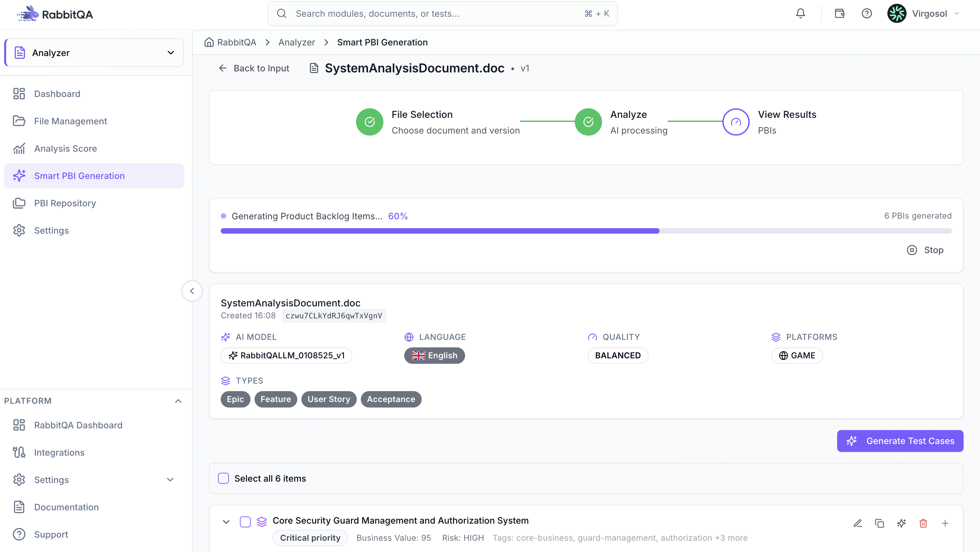Screen dimensions: 980x552
Task: Duplicate the Core Security Guard PBI
Action: [x=879, y=523]
